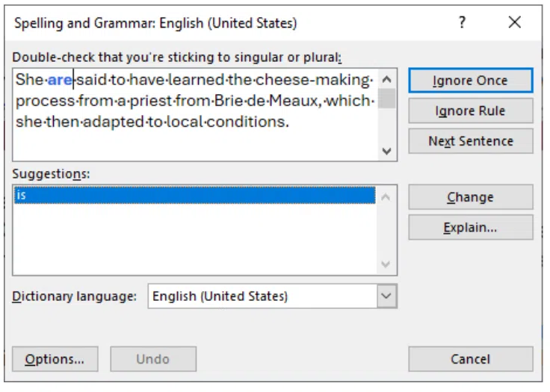This screenshot has height=392, width=550.
Task: Select the Ignore Rule button
Action: pyautogui.click(x=470, y=111)
